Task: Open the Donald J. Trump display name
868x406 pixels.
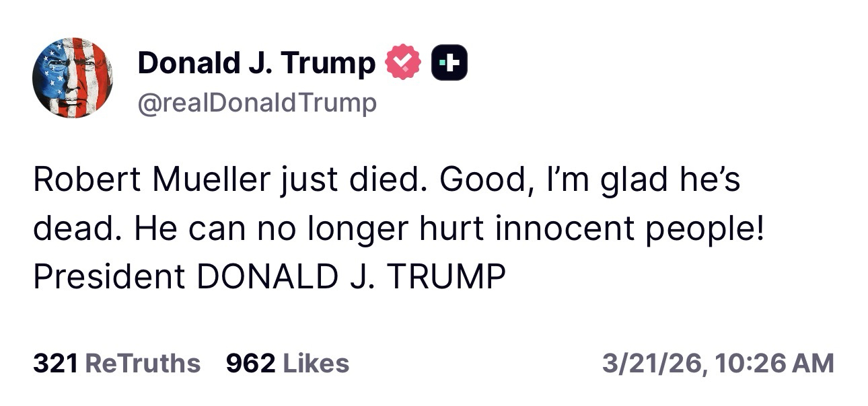Action: pyautogui.click(x=256, y=63)
